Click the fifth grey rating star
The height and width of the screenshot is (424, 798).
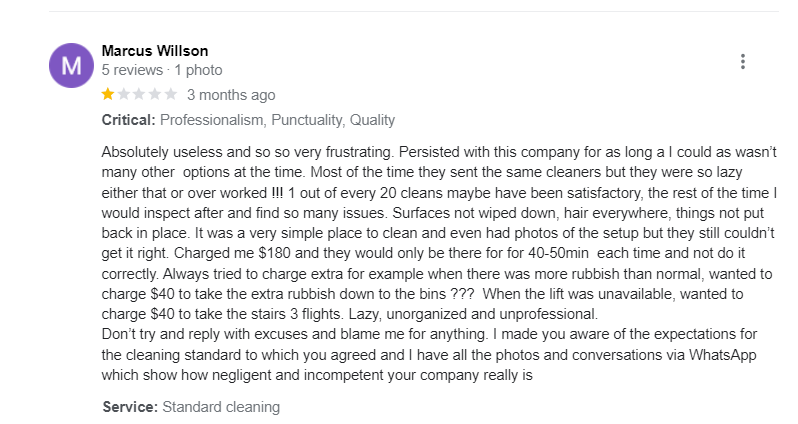coord(171,94)
